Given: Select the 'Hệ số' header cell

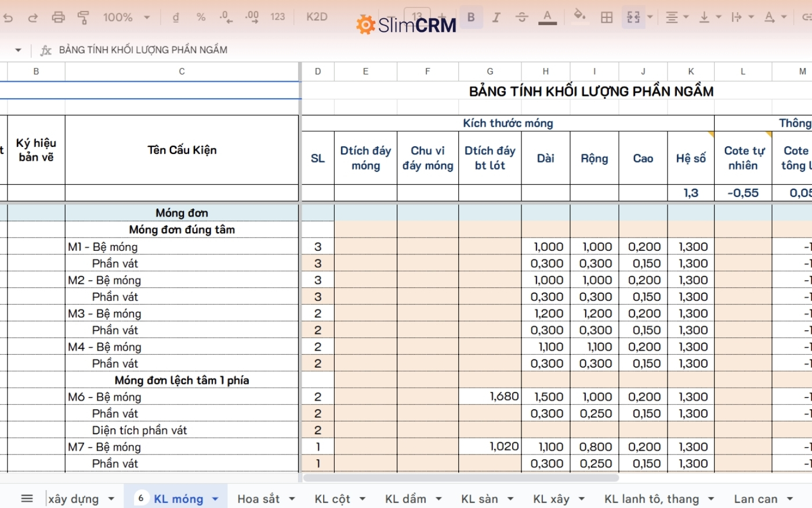Looking at the screenshot, I should tap(691, 158).
